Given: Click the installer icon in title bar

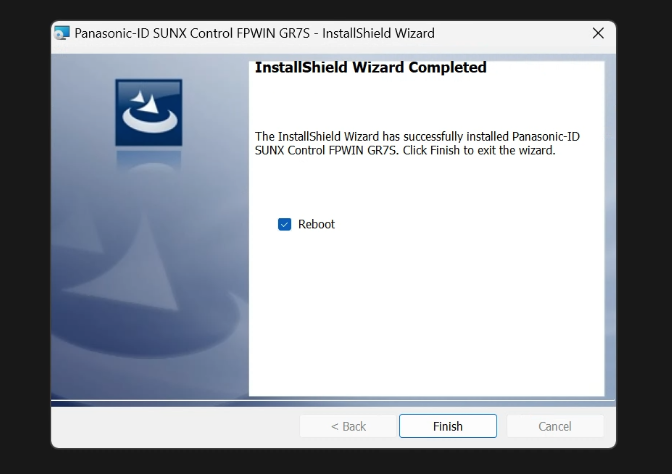Looking at the screenshot, I should pos(62,33).
